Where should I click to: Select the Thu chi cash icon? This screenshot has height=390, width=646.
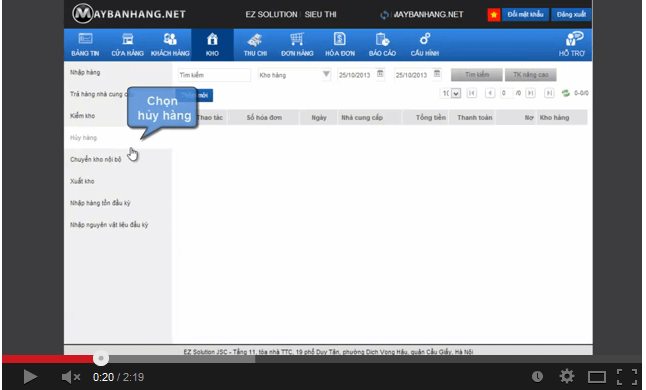pos(255,40)
